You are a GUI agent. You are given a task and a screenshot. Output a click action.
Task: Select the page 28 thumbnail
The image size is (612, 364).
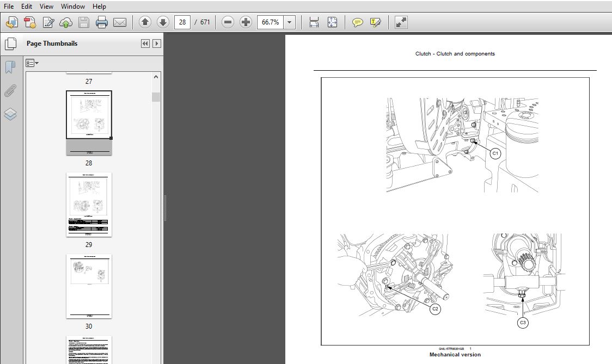pyautogui.click(x=89, y=122)
